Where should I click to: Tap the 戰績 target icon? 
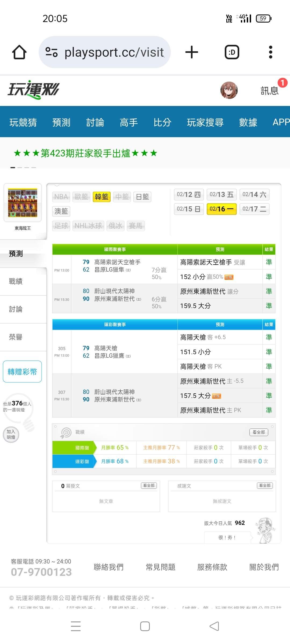[66, 433]
